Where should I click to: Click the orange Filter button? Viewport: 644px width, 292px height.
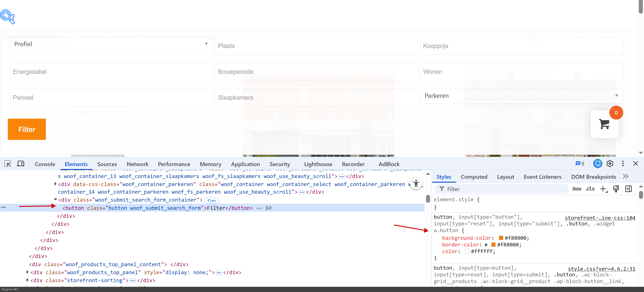click(27, 129)
